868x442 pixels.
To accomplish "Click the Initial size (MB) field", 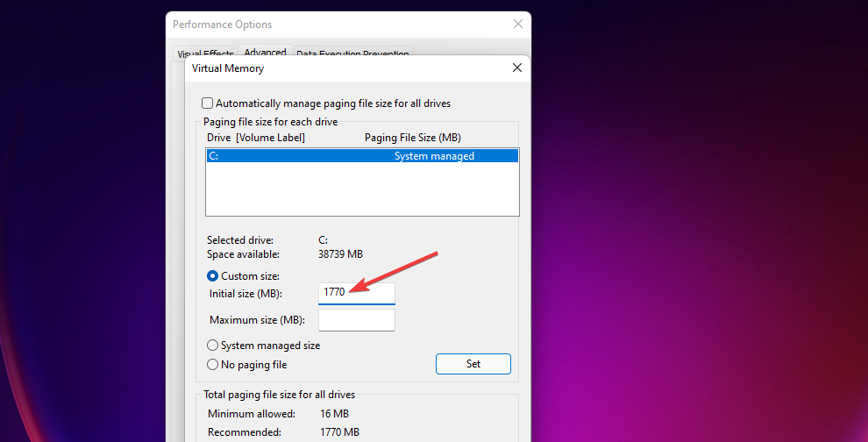I will pos(357,293).
